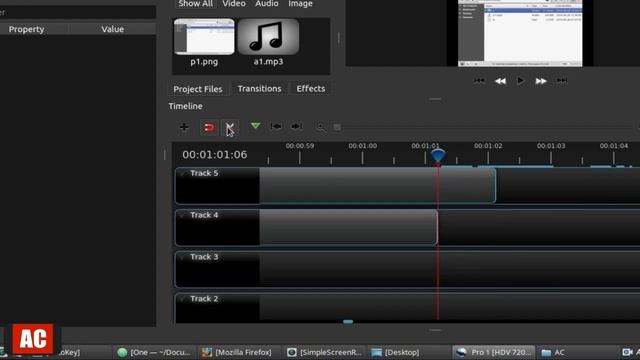Screen dimensions: 640x360
Task: Expand the Track 3 menu arrow
Action: coord(182,257)
